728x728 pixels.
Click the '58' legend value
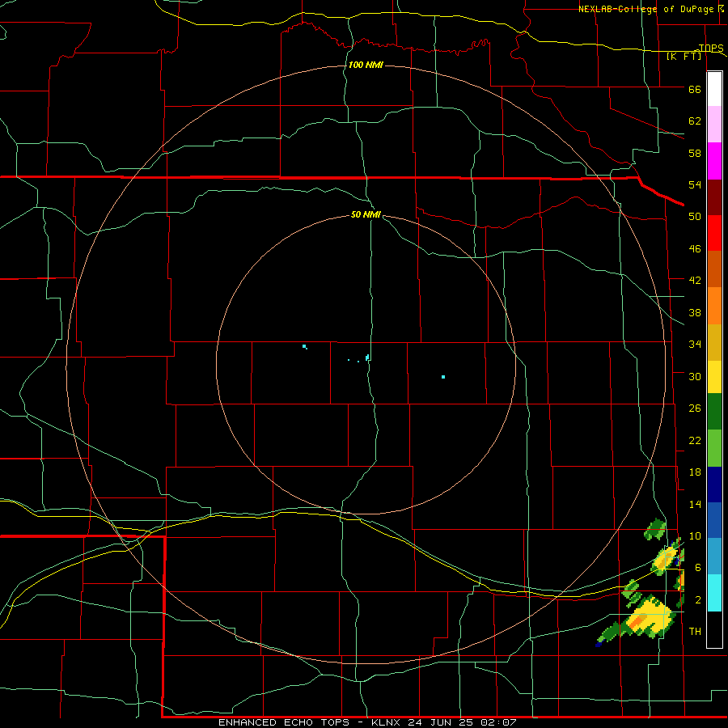click(695, 153)
